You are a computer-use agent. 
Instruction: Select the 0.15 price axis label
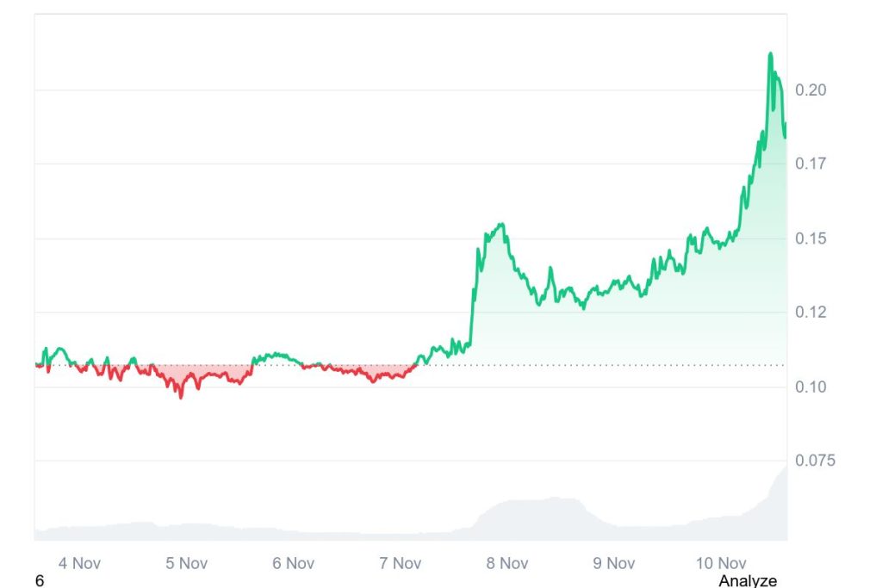coord(811,238)
